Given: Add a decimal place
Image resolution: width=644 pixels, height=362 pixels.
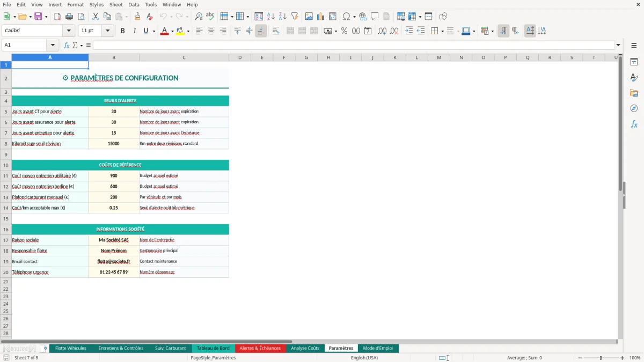Looking at the screenshot, I should pyautogui.click(x=382, y=31).
